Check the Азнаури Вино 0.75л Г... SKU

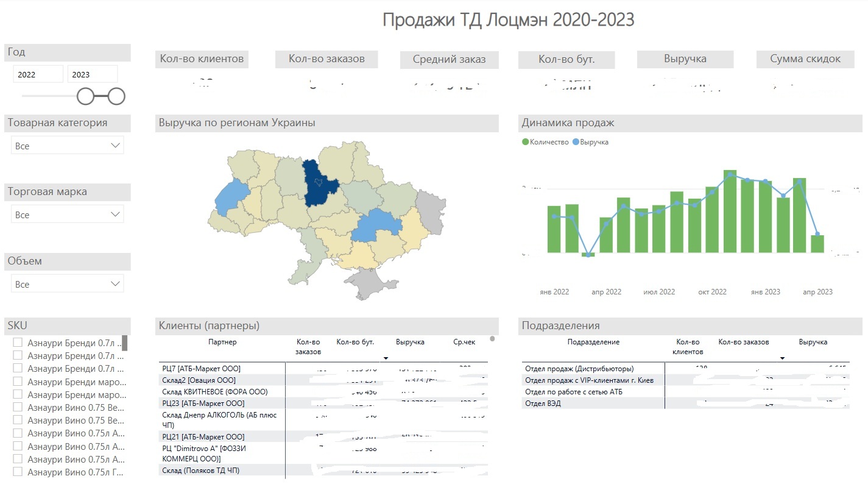pyautogui.click(x=18, y=472)
